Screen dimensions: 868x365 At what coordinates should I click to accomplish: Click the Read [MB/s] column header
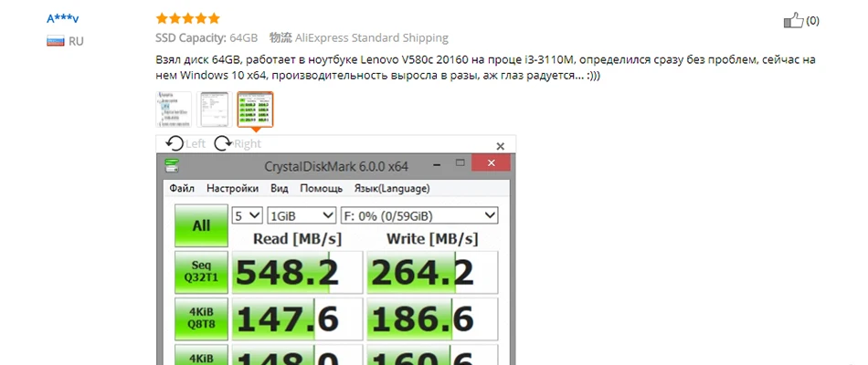(297, 238)
